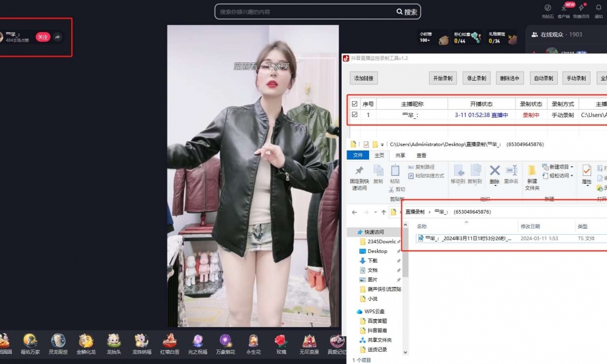
Task: Select the Desktop folder in quick access
Action: click(377, 251)
